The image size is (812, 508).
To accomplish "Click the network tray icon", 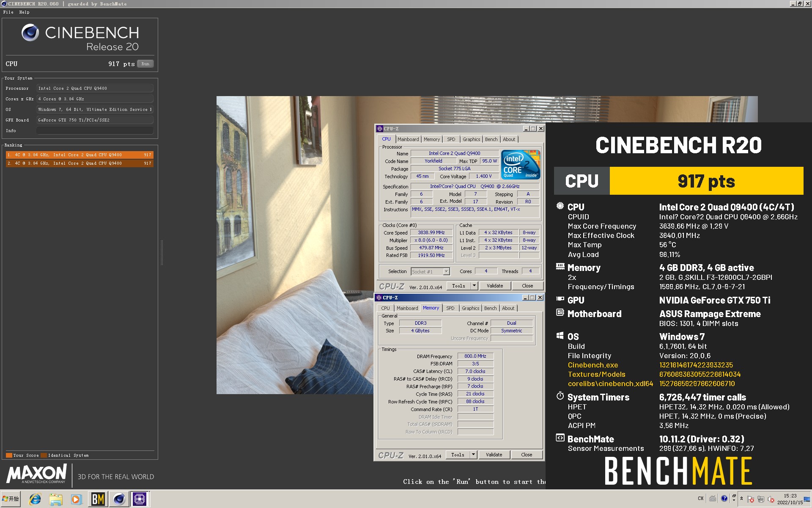I will (x=761, y=499).
